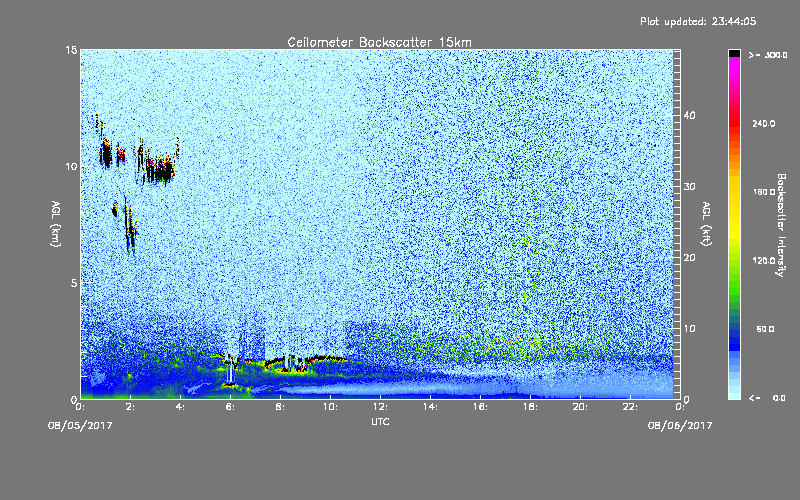This screenshot has width=800, height=500.
Task: Click the 'Backscatter Intensity' colorbar label
Action: (x=781, y=225)
